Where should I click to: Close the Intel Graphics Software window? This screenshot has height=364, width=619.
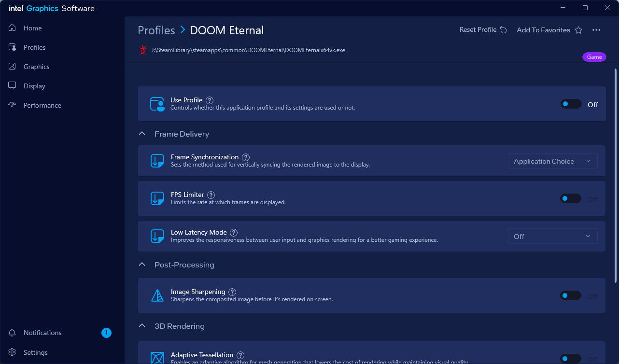point(607,8)
